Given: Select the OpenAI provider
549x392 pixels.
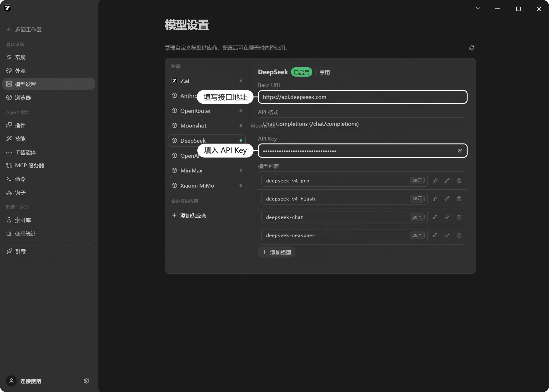Looking at the screenshot, I should (207, 156).
